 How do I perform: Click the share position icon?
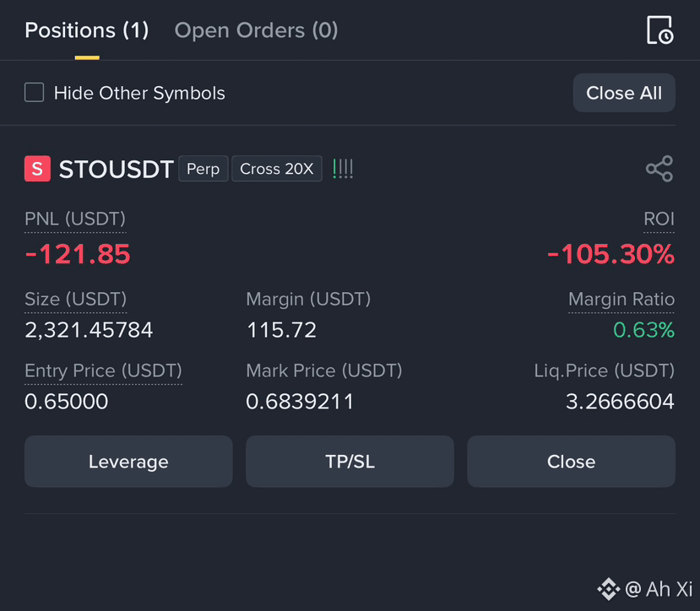659,169
